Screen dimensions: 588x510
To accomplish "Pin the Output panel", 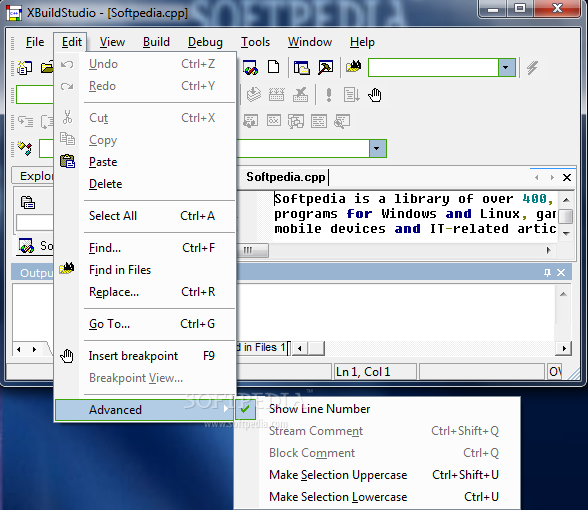I will (548, 273).
